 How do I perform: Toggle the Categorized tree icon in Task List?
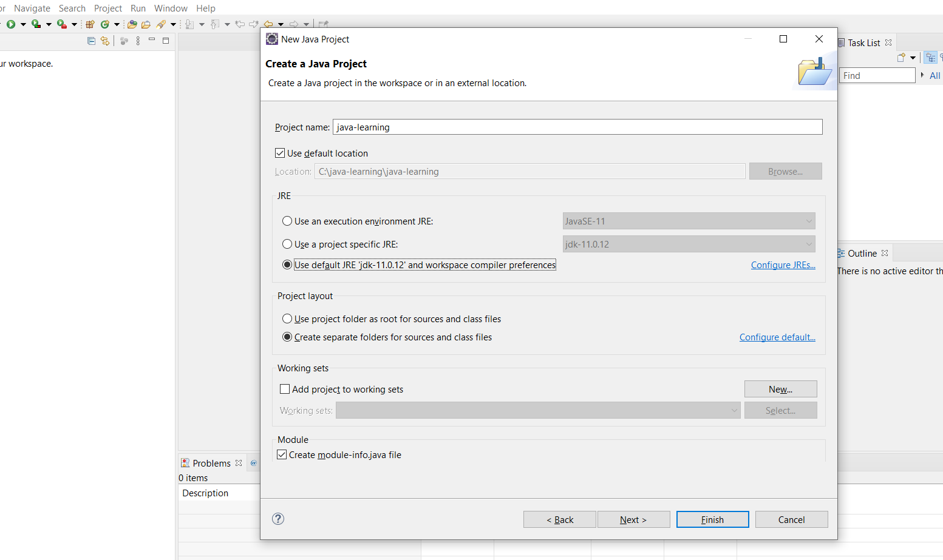[931, 58]
